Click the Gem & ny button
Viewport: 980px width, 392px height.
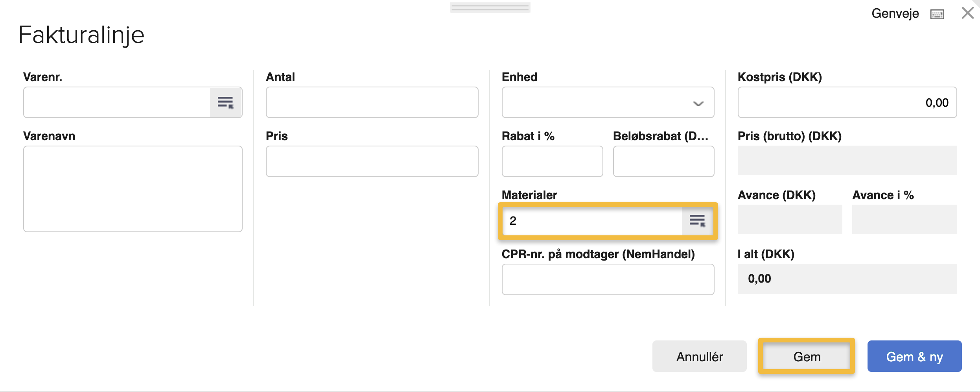914,357
